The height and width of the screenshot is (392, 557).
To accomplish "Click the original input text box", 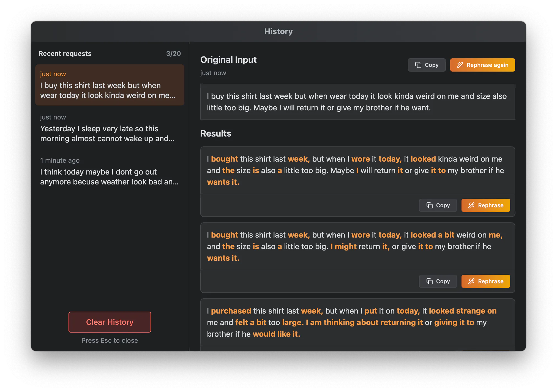I will 358,102.
